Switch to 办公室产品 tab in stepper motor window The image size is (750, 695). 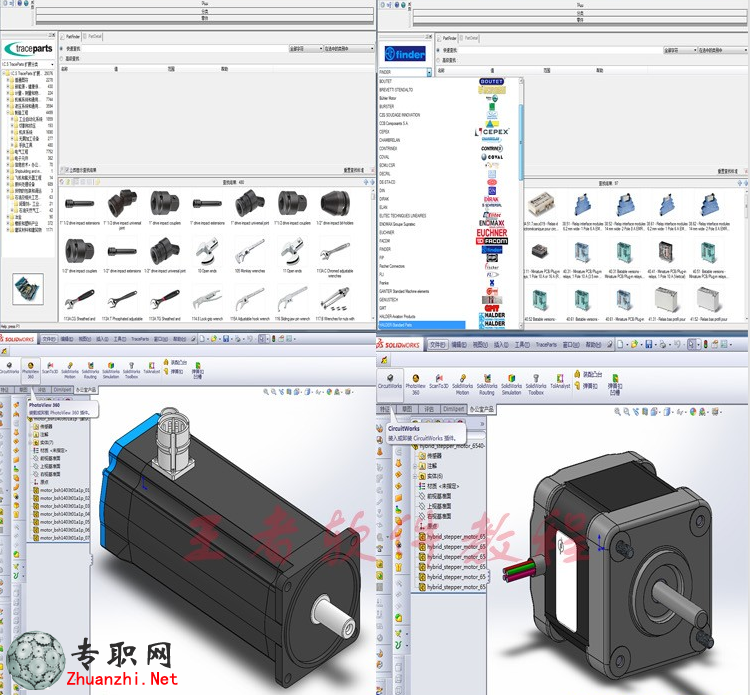pos(481,409)
